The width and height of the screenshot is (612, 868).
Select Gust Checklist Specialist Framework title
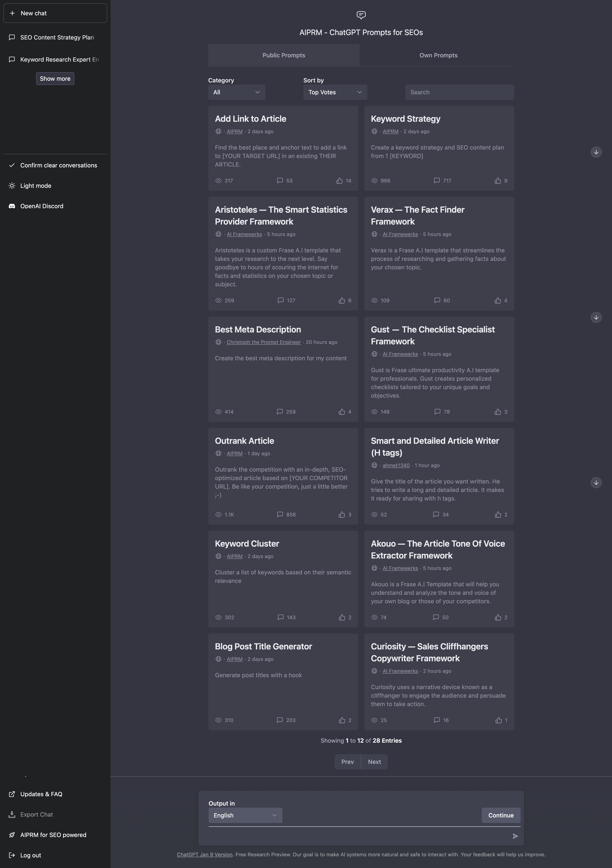click(x=433, y=335)
